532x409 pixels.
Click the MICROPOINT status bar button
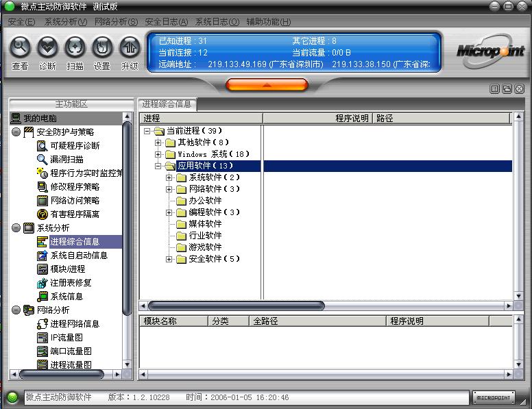point(494,397)
